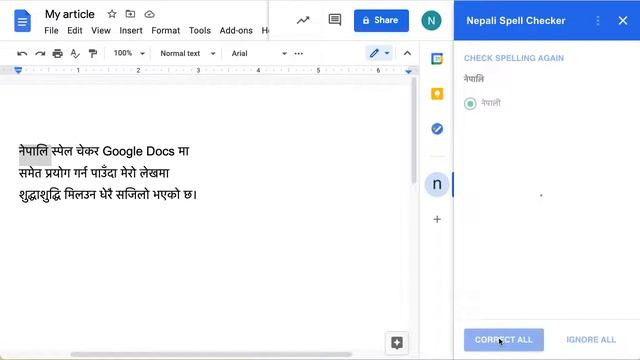
Task: Click the plus icon to get add-ons
Action: pos(437,219)
